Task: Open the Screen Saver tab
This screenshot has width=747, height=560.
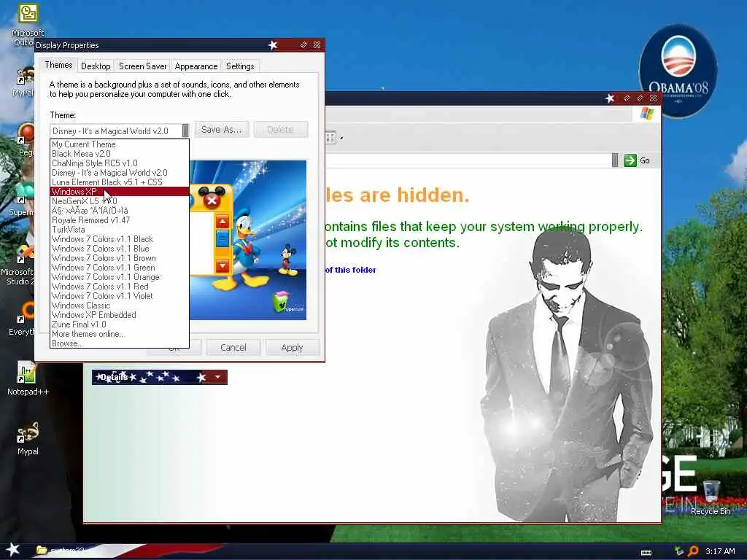Action: 143,66
